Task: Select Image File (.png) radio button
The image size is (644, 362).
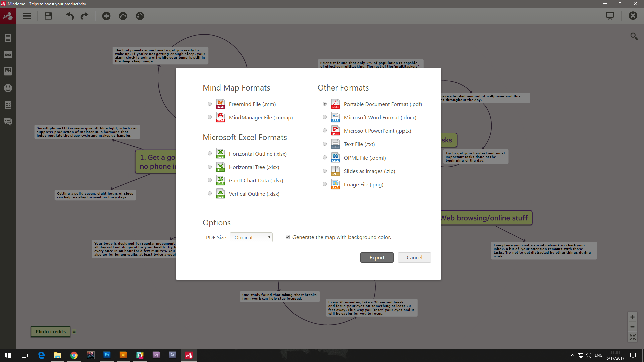Action: (x=325, y=184)
